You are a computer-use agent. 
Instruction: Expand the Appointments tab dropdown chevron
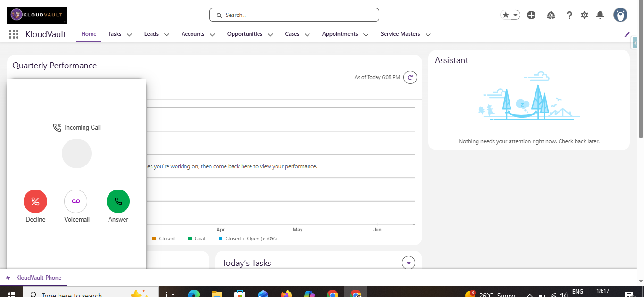[x=366, y=34]
